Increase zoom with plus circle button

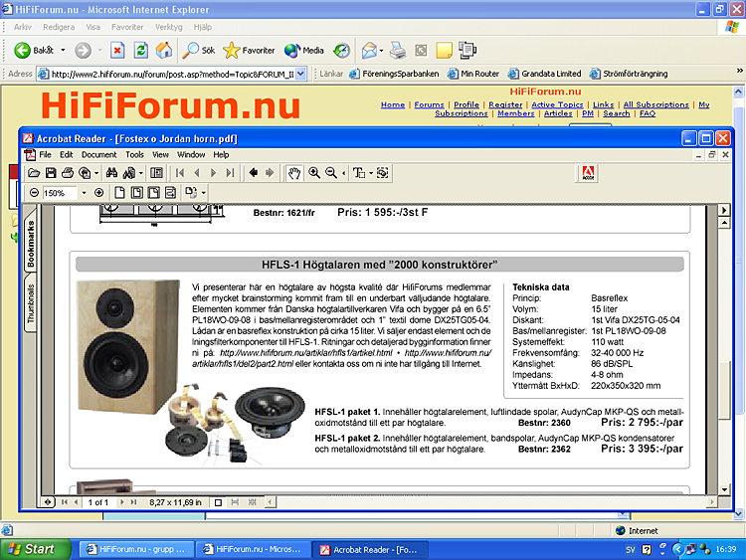coord(98,193)
